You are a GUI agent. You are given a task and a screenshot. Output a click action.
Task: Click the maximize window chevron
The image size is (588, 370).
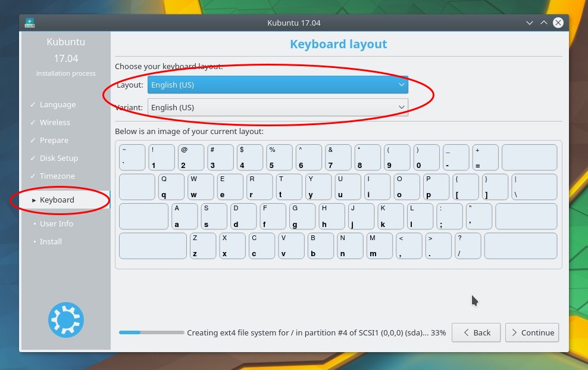pos(544,23)
